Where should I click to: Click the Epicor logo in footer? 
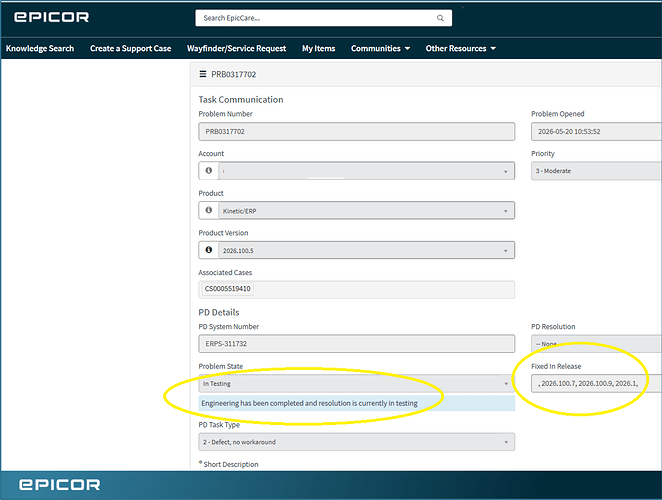(x=60, y=484)
